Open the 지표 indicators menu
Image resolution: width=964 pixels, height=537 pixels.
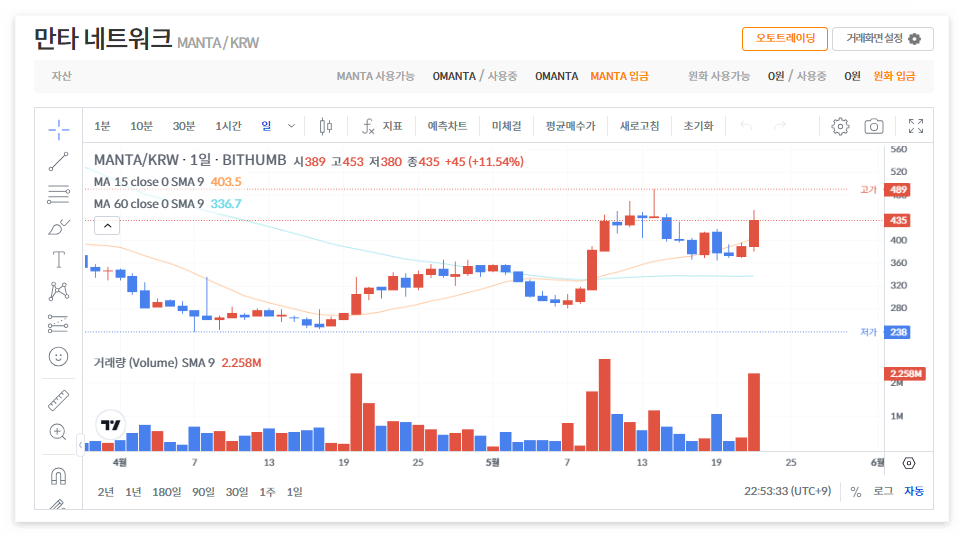click(382, 126)
